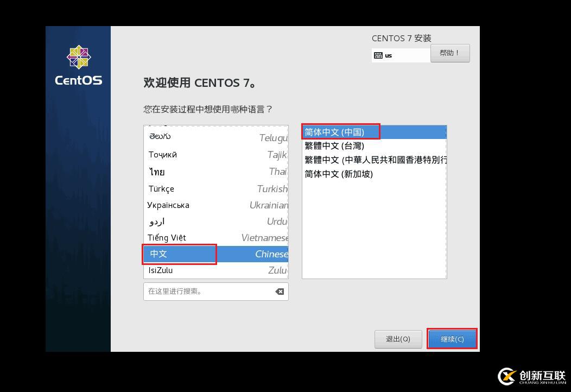This screenshot has height=392, width=571.
Task: Select the 繁體中文 Hong Kong locale
Action: tap(375, 160)
